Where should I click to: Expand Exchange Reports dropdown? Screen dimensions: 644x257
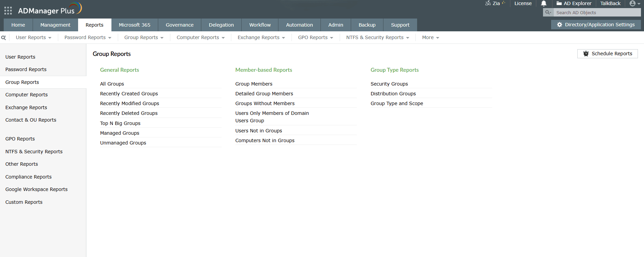[x=261, y=37]
